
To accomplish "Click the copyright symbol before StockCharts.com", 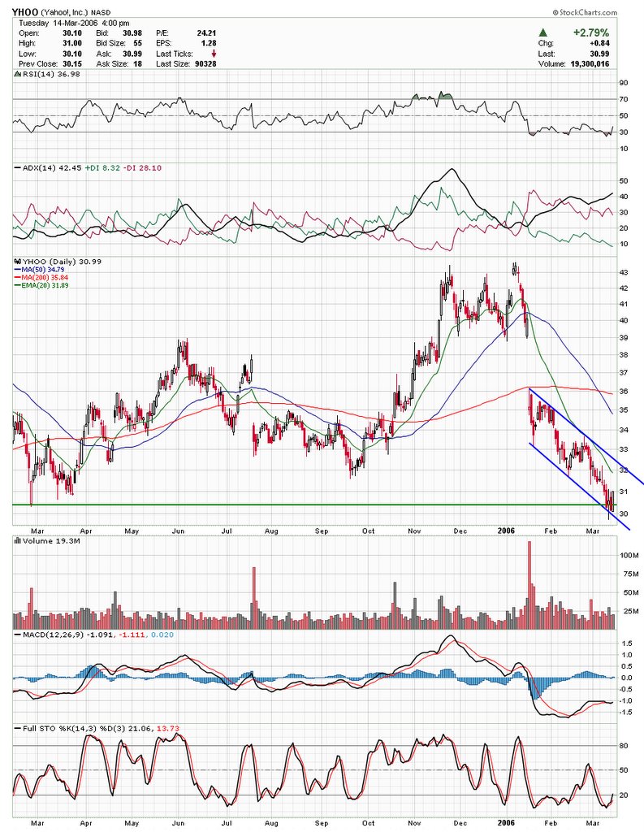I will point(555,13).
